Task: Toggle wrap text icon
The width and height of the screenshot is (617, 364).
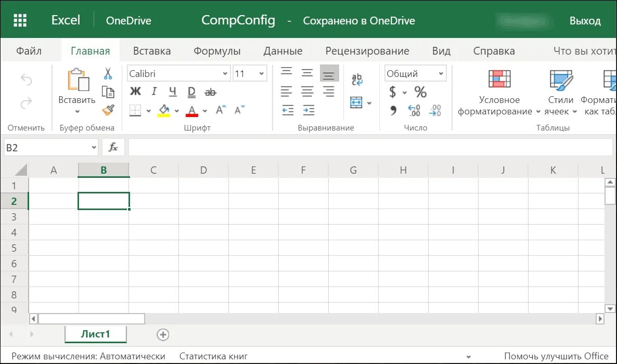Action: tap(357, 80)
